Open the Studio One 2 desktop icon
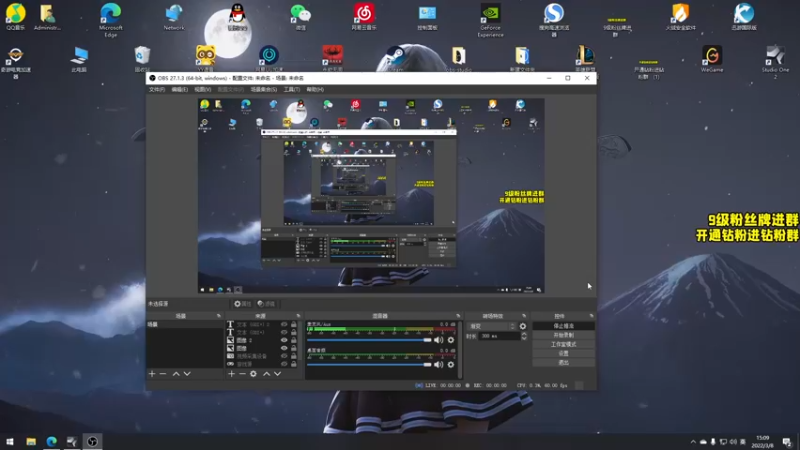 point(776,62)
